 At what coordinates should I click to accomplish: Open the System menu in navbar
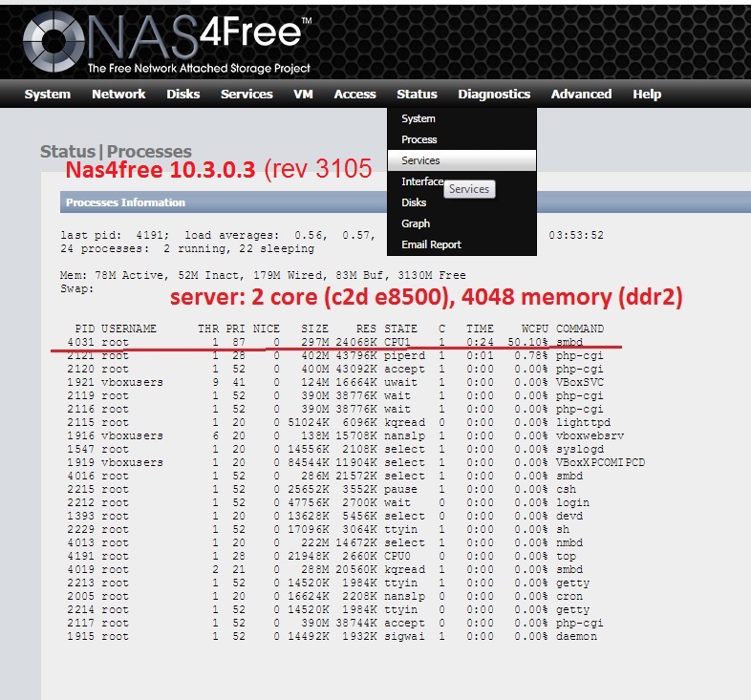point(48,94)
